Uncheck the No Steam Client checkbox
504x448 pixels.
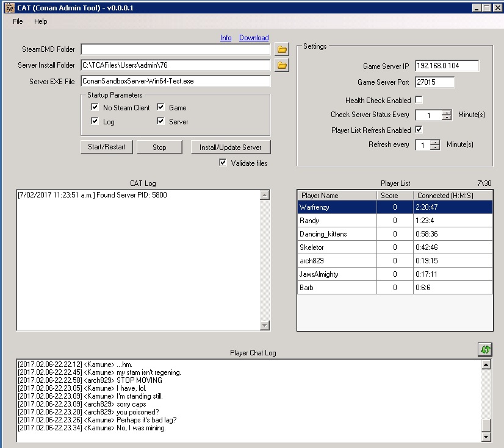coord(95,107)
